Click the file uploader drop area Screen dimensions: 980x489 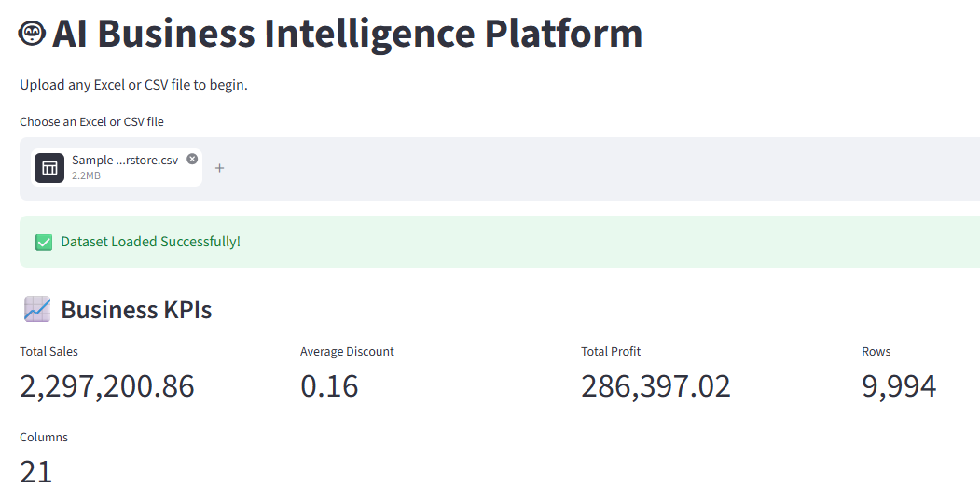(500, 169)
